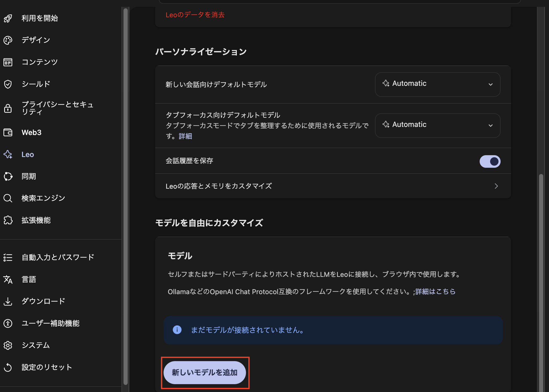
Task: Click the shield icon for シールド
Action: click(x=8, y=84)
